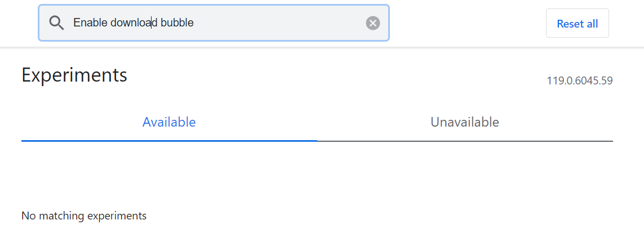
Task: Click the word "all" on Reset button
Action: (x=592, y=24)
